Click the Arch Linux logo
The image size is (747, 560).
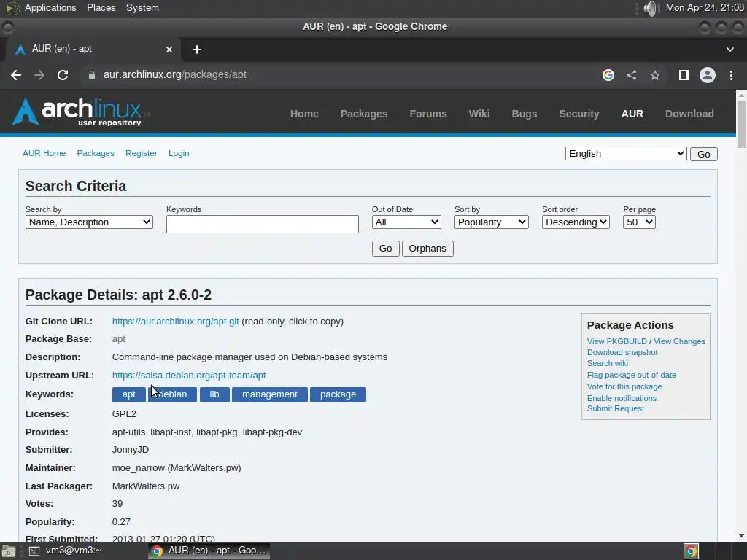79,112
